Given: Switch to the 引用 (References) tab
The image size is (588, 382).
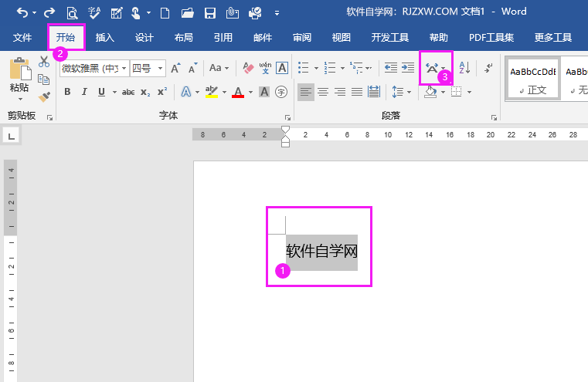Looking at the screenshot, I should point(223,38).
